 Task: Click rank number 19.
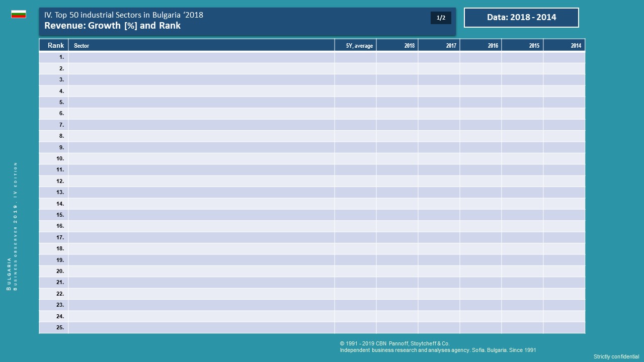pos(60,260)
